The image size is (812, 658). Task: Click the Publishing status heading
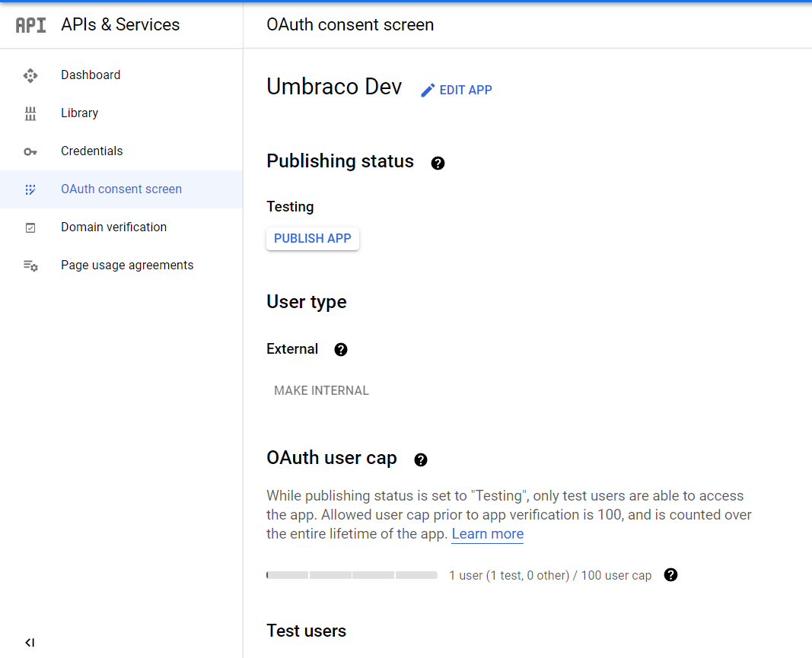[x=340, y=161]
